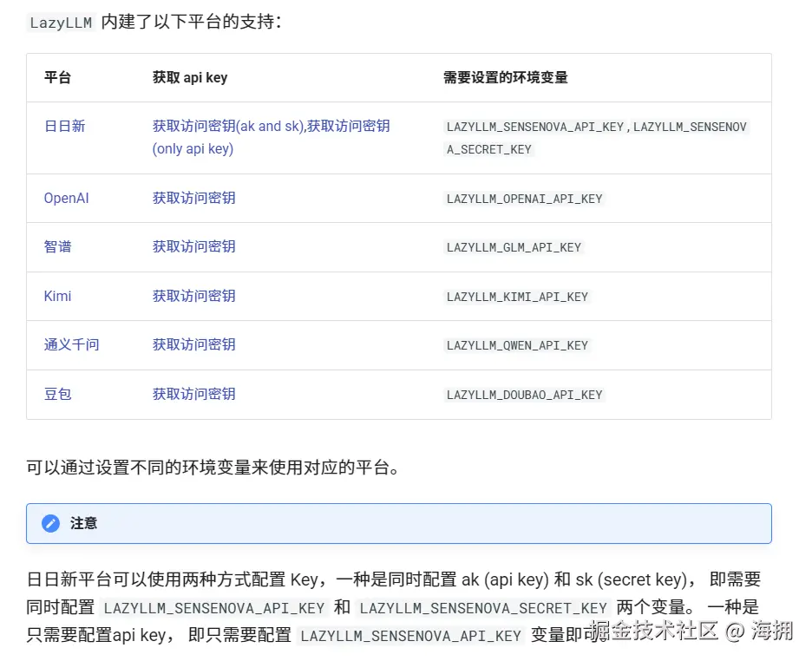Click the LazyLLM code label at top
Screen dimensions: 812x661
pos(61,23)
